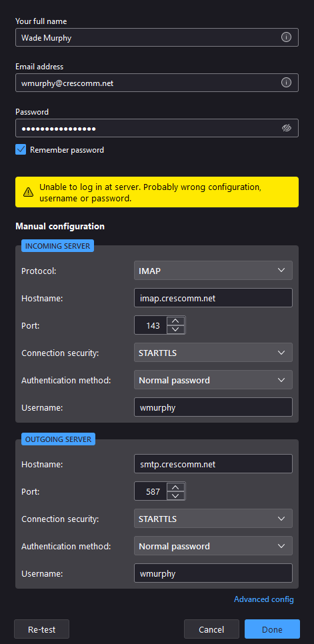Click the warning triangle icon in yellow banner
Screen dimensions: 314x644
click(x=28, y=192)
